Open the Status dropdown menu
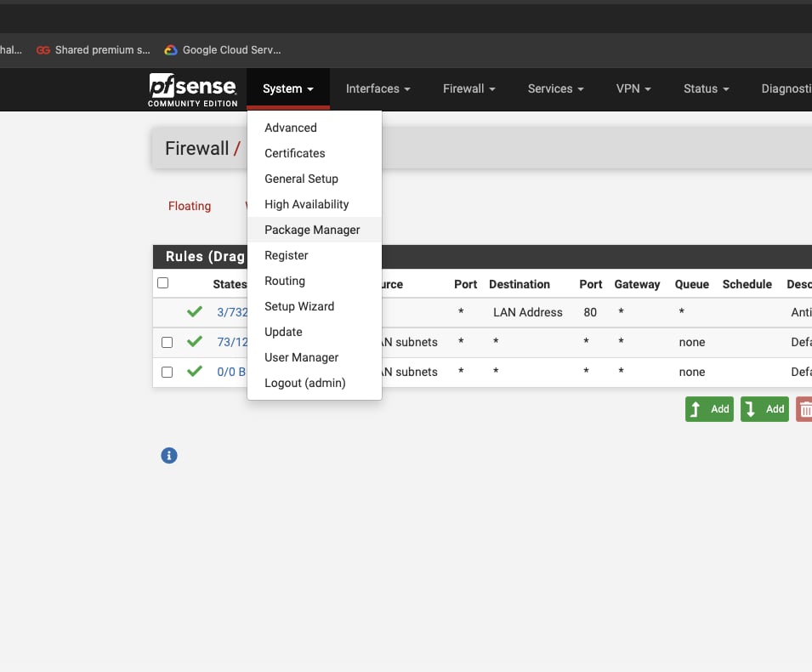This screenshot has width=812, height=672. 707,89
